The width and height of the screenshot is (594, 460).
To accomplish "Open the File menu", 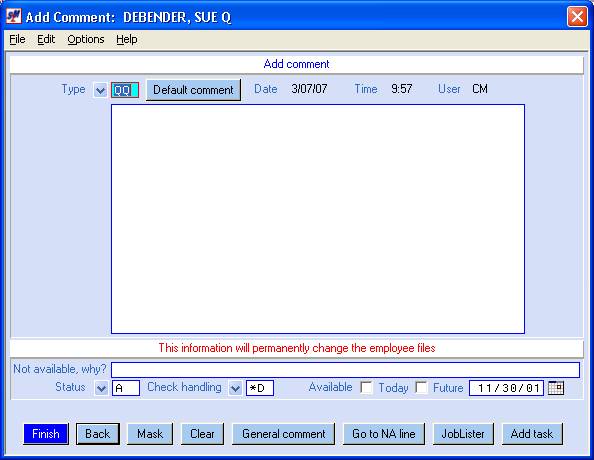I will click(x=17, y=39).
